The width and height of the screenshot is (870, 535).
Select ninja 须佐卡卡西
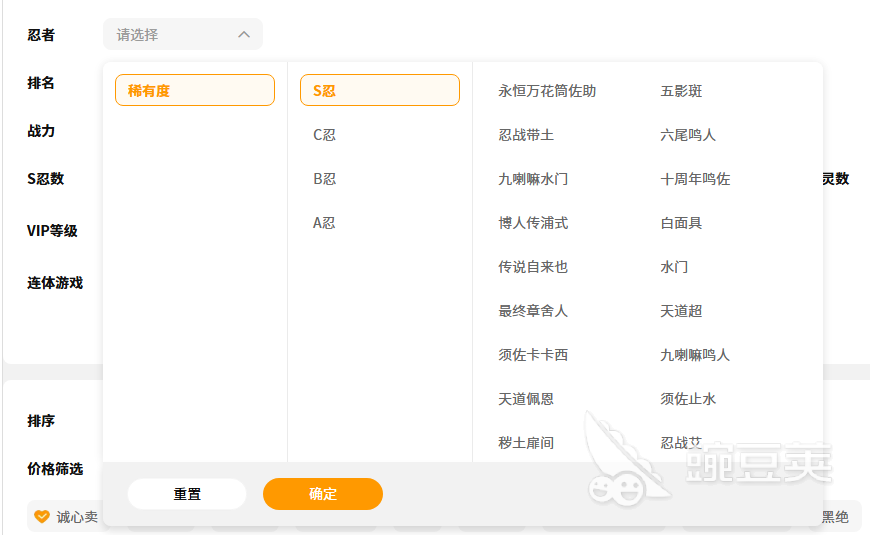[x=533, y=355]
